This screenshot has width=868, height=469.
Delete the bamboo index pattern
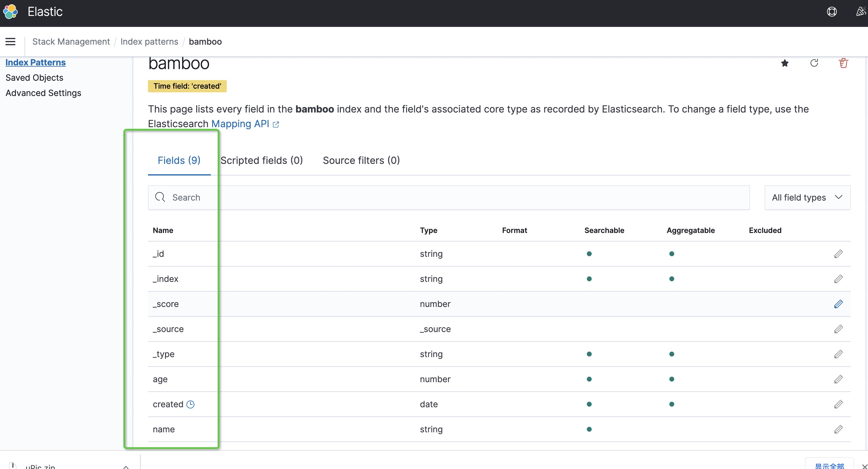844,63
